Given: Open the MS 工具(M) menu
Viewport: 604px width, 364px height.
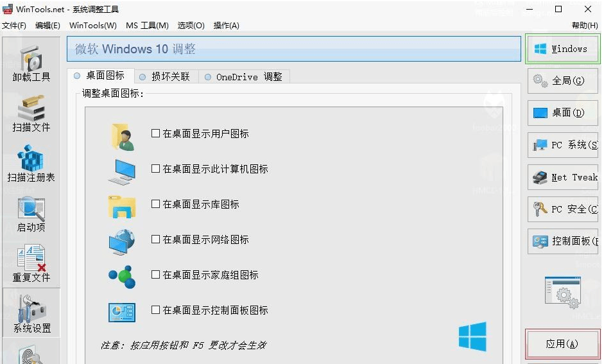Looking at the screenshot, I should click(147, 26).
